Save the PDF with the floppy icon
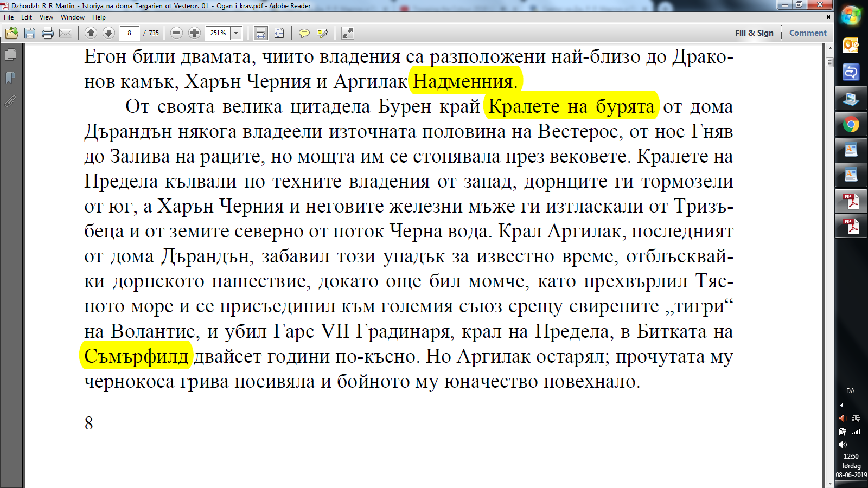 pyautogui.click(x=30, y=33)
